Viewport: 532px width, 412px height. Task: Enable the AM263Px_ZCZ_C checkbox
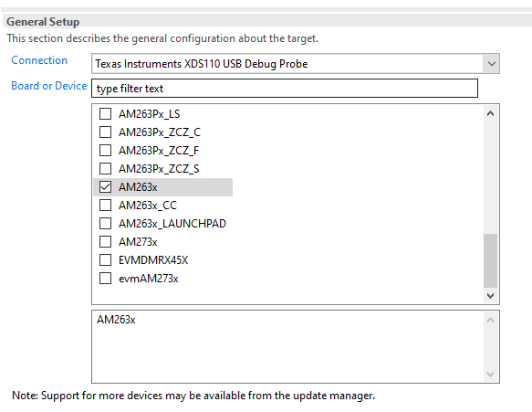coord(105,132)
